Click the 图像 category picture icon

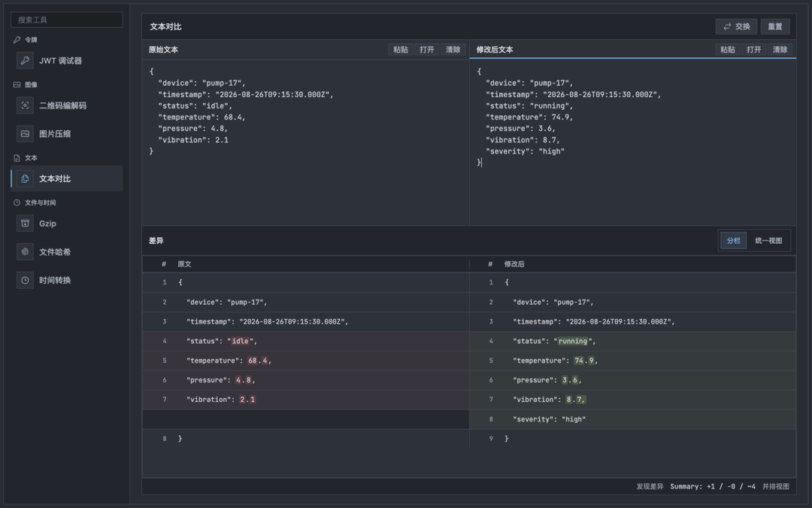tap(17, 84)
